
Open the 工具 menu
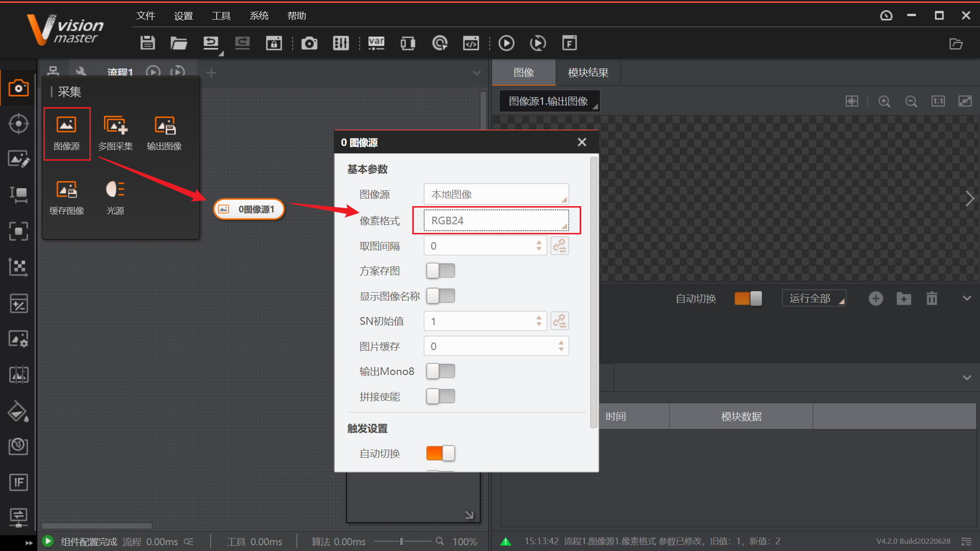pos(221,16)
